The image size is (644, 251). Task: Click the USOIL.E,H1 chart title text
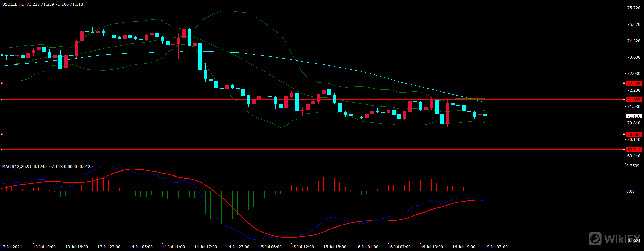point(13,4)
